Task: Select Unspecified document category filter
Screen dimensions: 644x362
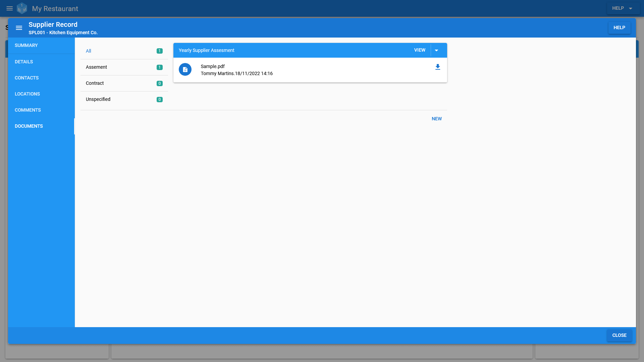Action: (x=124, y=99)
